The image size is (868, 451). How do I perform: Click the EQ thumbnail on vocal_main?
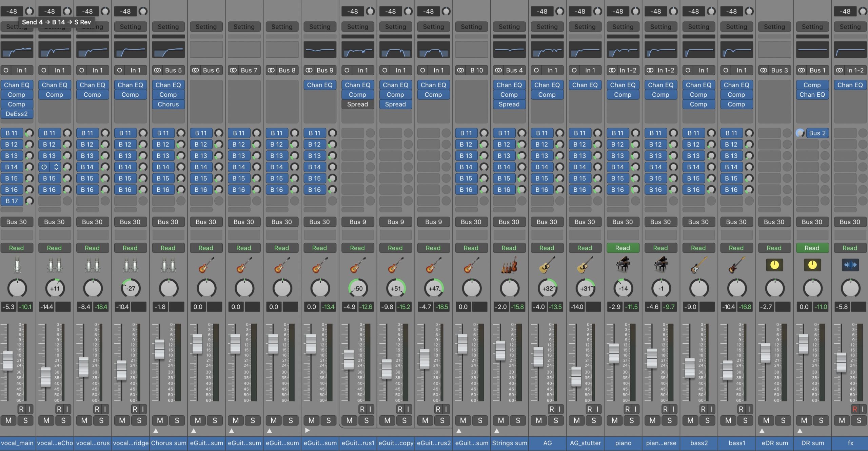click(17, 50)
